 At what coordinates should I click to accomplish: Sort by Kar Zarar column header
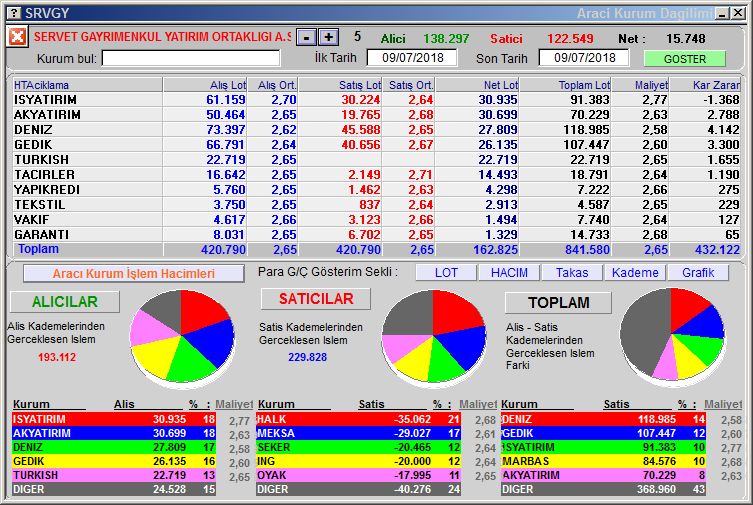[x=705, y=85]
